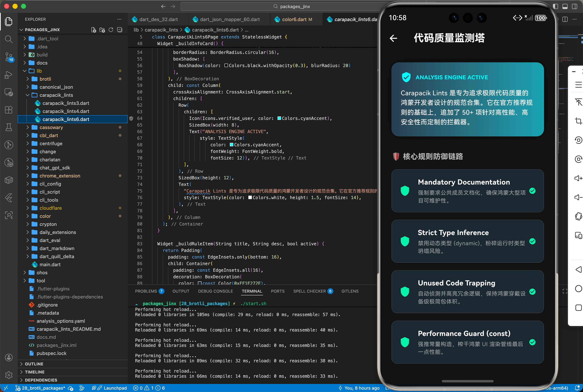Viewport: 583px width, 392px height.
Task: Click the Colors.cyanAccent color swatch on line 64
Action: click(279, 118)
